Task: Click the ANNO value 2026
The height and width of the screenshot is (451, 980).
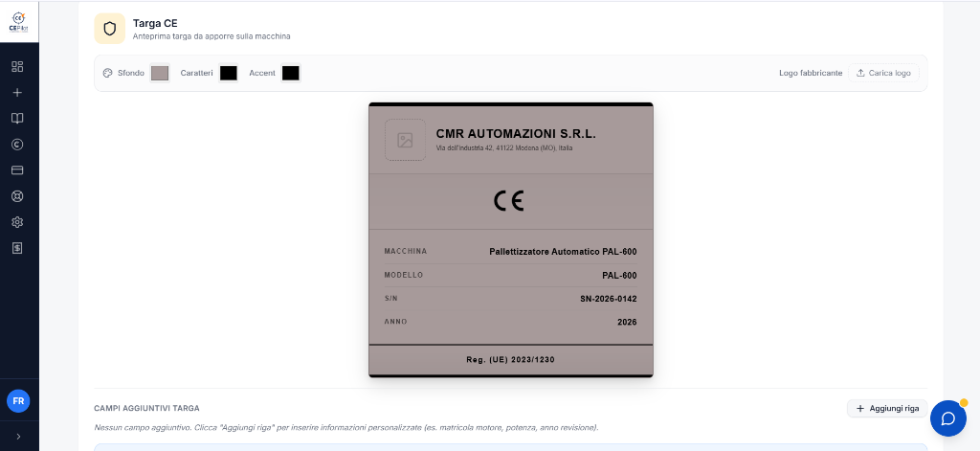Action: tap(627, 322)
